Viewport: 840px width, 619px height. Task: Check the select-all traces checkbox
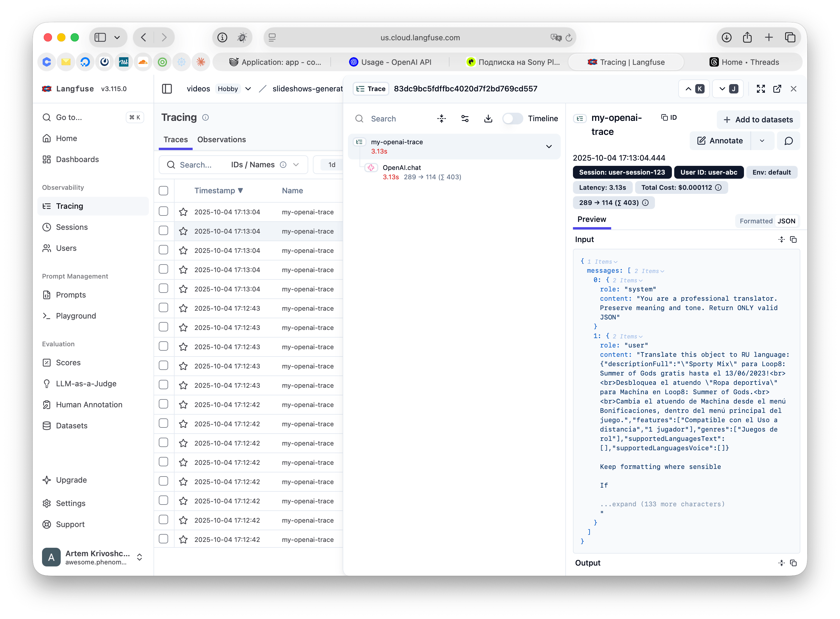(164, 191)
